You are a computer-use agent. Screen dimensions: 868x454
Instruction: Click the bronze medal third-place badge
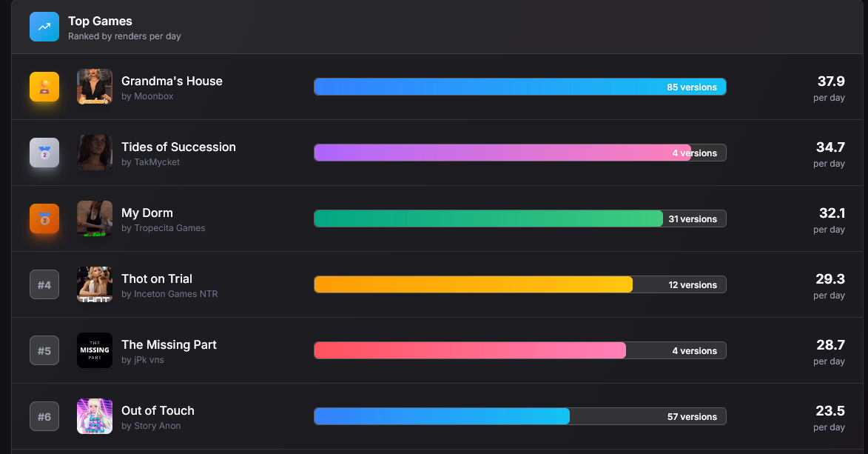(x=44, y=218)
